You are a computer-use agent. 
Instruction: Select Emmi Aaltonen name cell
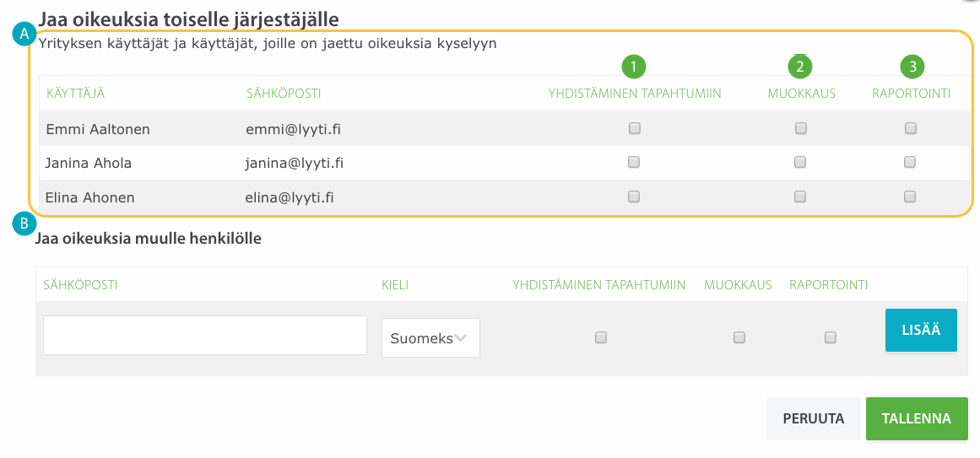98,129
